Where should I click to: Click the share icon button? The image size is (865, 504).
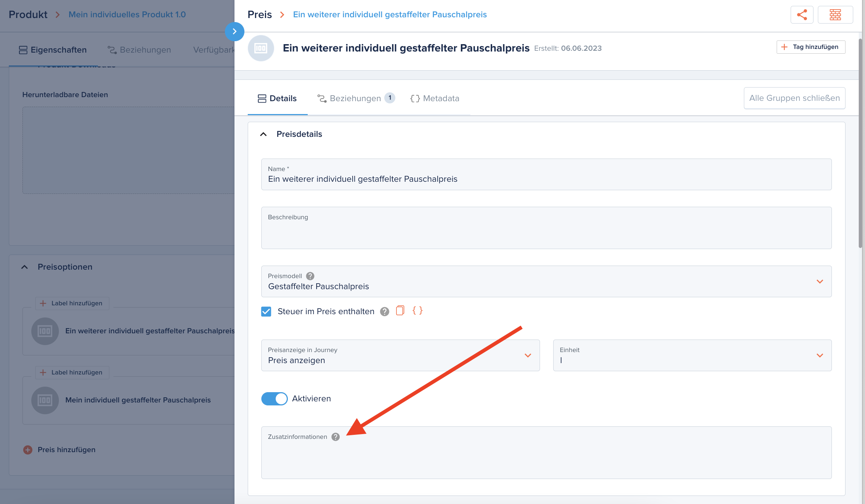click(802, 15)
